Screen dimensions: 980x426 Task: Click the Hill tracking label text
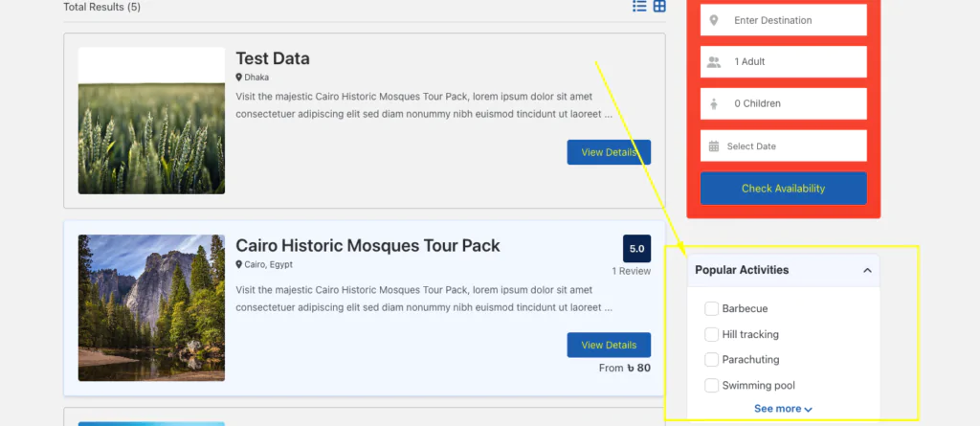tap(750, 334)
